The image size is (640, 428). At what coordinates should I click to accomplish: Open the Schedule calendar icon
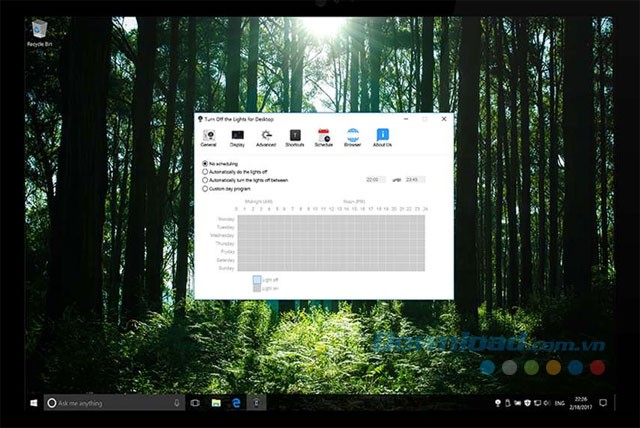click(x=324, y=136)
